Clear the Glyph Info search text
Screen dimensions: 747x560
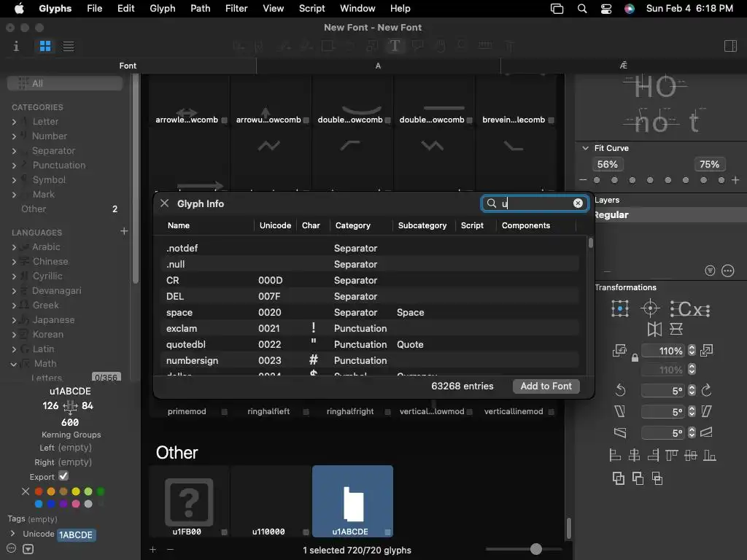[578, 203]
